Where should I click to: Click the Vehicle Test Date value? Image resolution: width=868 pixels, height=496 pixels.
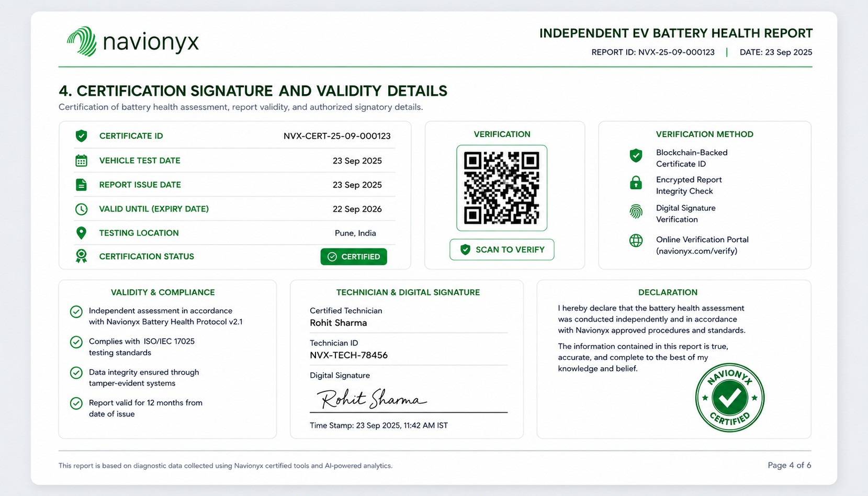click(357, 161)
